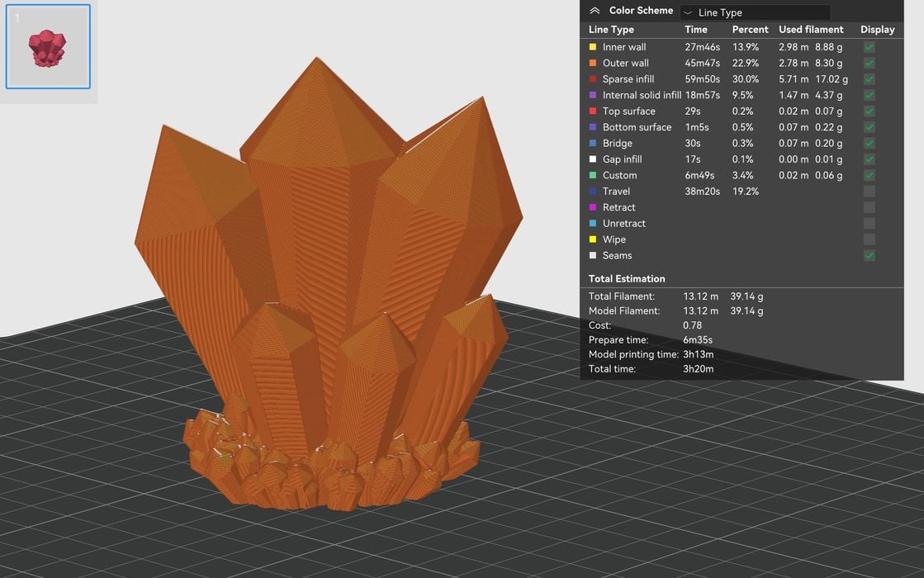Click the Top surface color icon
Image resolution: width=924 pixels, height=578 pixels.
593,111
